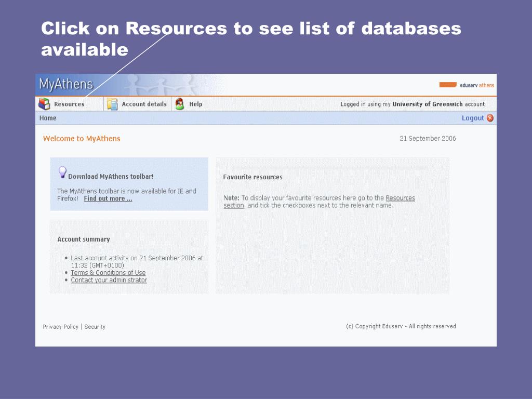
Task: Open the Help menu item
Action: coord(196,104)
